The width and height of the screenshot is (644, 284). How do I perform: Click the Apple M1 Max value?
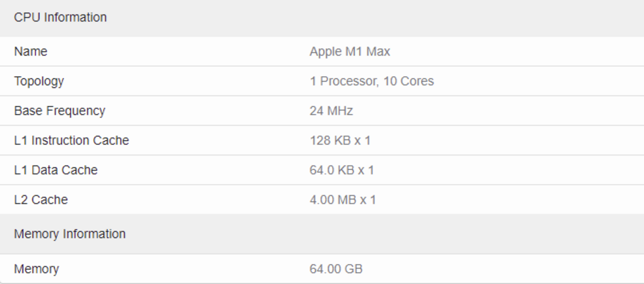tap(350, 52)
